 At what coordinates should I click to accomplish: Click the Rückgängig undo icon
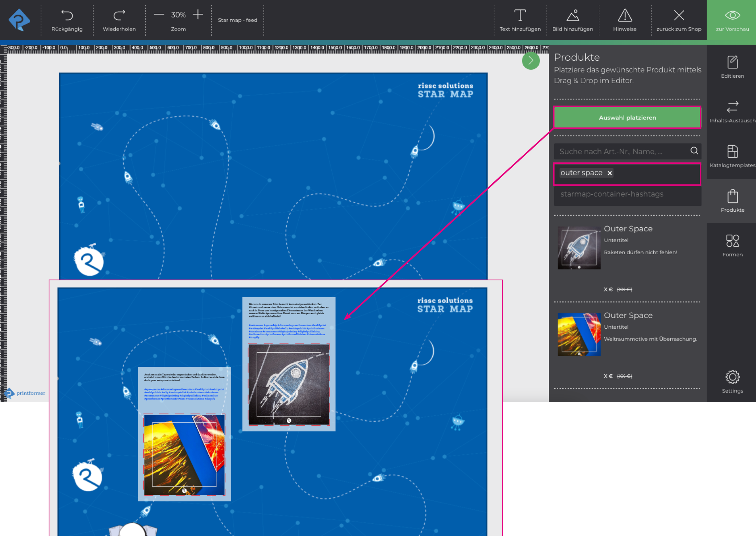click(x=67, y=15)
